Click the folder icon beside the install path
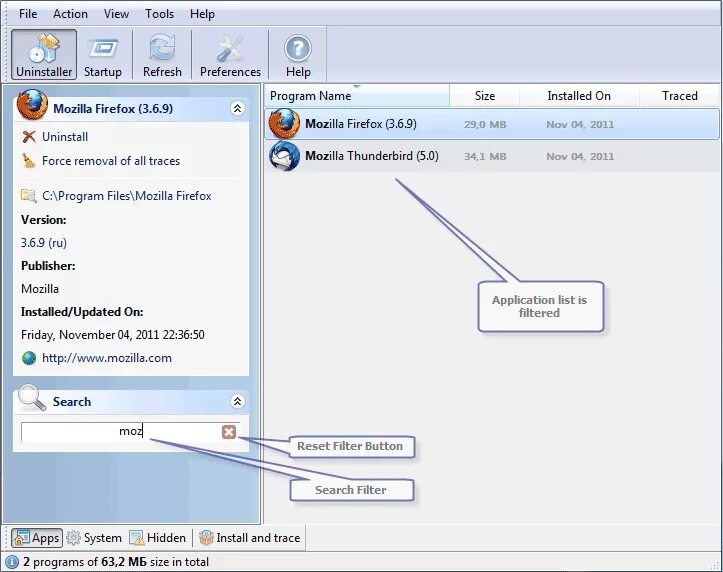Screen dimensions: 723x572 (29, 196)
